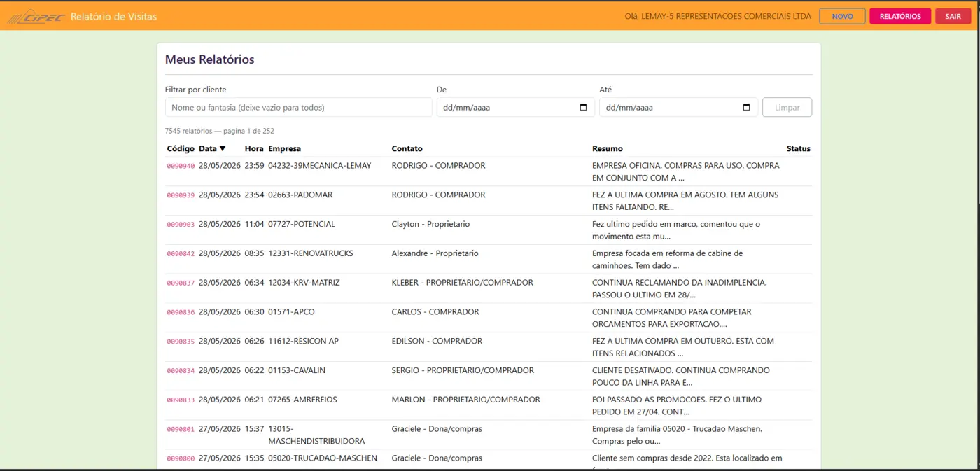Image resolution: width=980 pixels, height=471 pixels.
Task: Click contact EDILSON - COMPRADOR
Action: pyautogui.click(x=437, y=341)
